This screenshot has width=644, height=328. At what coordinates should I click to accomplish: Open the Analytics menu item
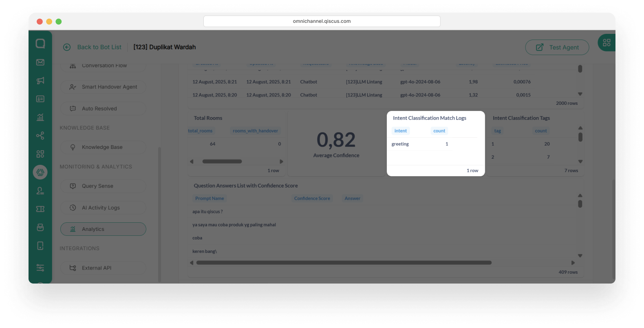(x=103, y=229)
